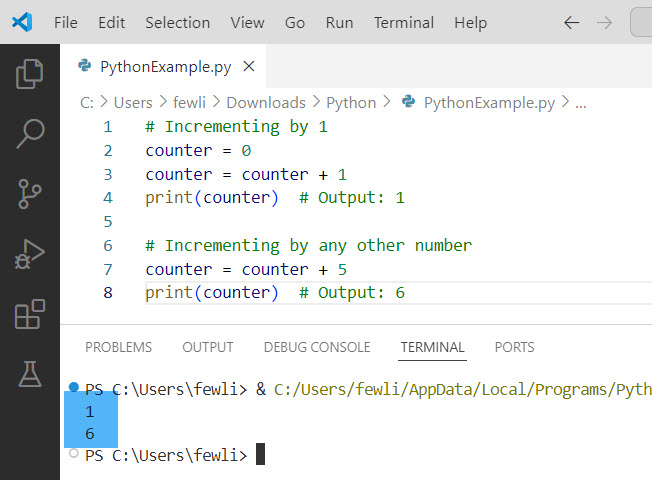Open Run and Debug view

coord(29,254)
